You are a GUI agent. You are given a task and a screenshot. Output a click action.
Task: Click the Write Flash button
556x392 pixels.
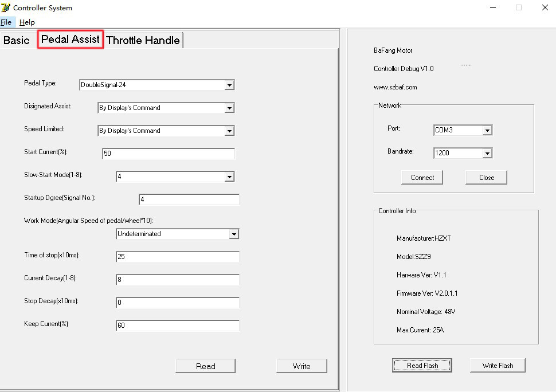(x=498, y=365)
